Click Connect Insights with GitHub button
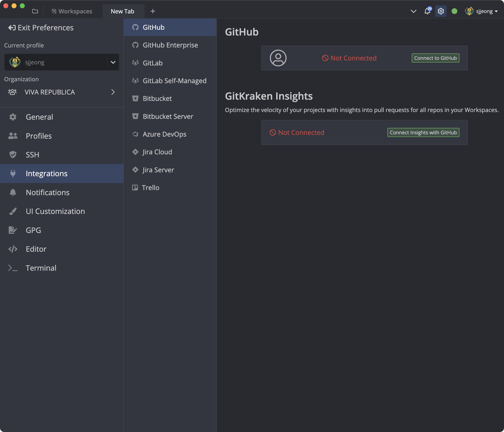 423,132
